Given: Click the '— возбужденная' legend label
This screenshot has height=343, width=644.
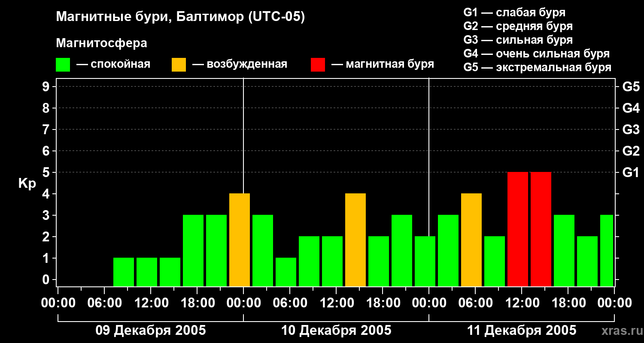Looking at the screenshot, I should tap(240, 64).
